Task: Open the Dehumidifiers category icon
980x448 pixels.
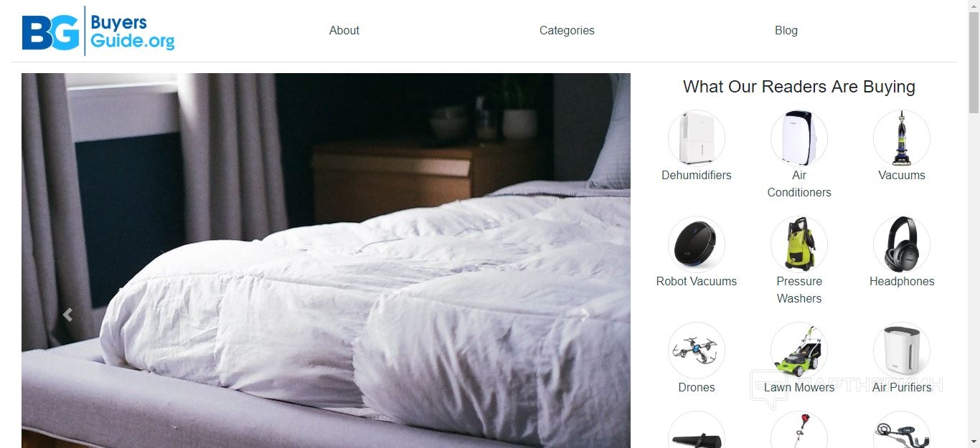Action: (x=696, y=138)
